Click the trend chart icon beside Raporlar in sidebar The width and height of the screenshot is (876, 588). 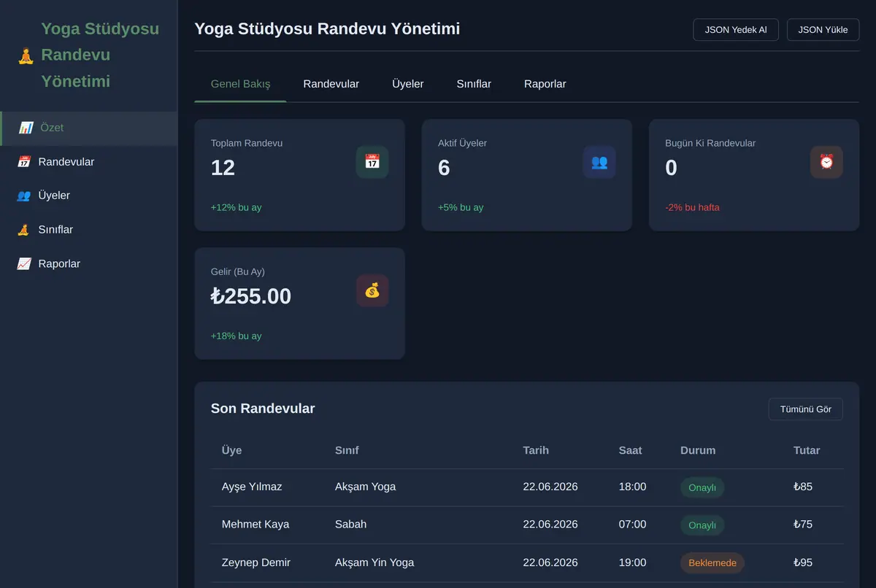23,263
